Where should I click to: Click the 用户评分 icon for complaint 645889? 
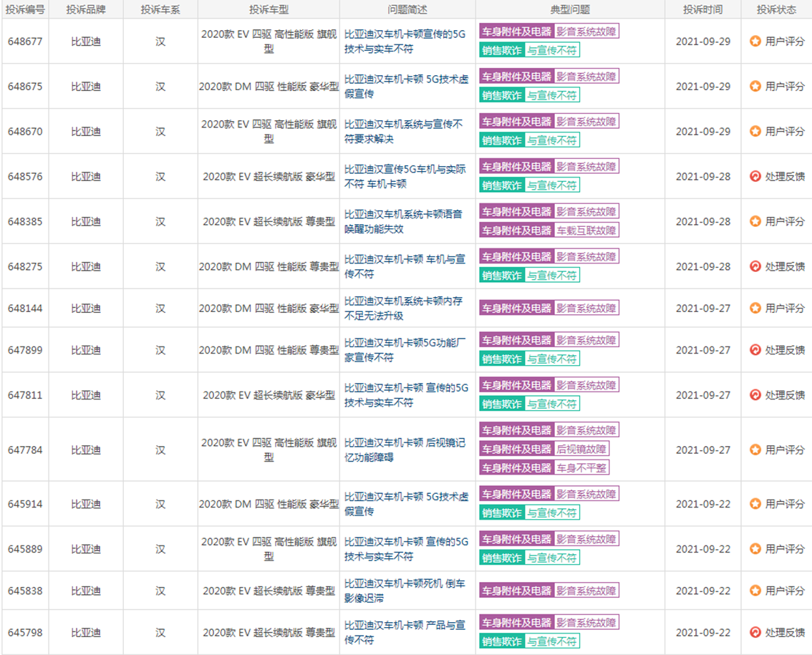pos(755,549)
